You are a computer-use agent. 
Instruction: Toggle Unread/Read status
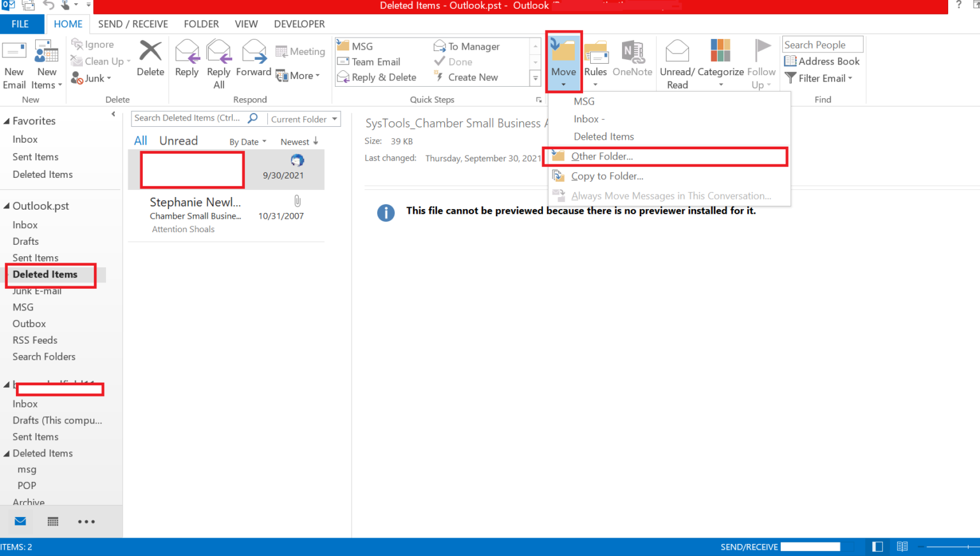677,64
